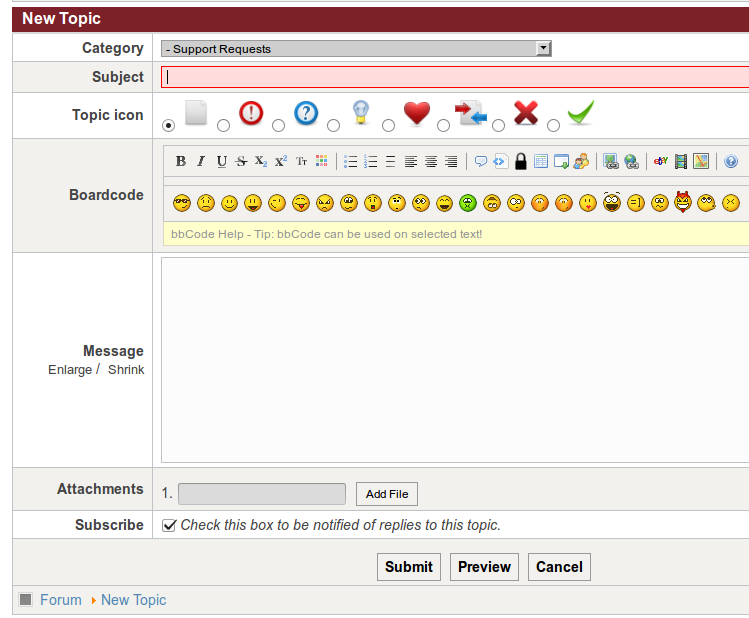
Task: Select the default blank page topic icon
Action: (x=169, y=126)
